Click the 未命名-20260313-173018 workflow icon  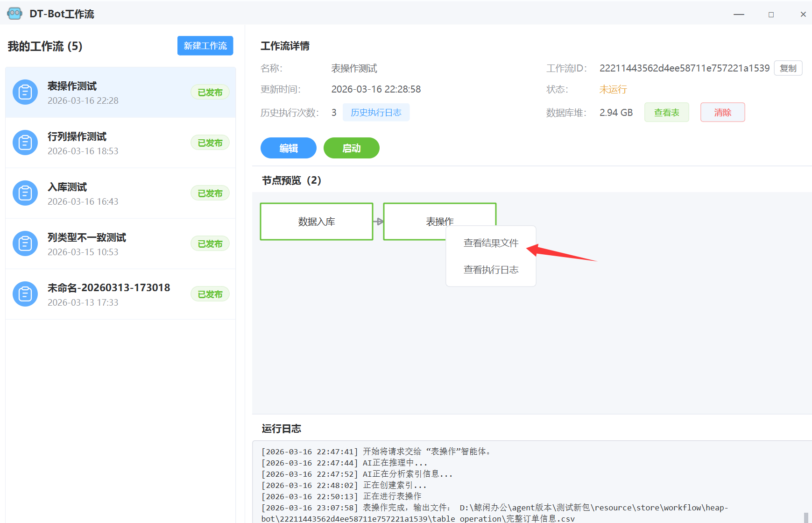click(25, 294)
